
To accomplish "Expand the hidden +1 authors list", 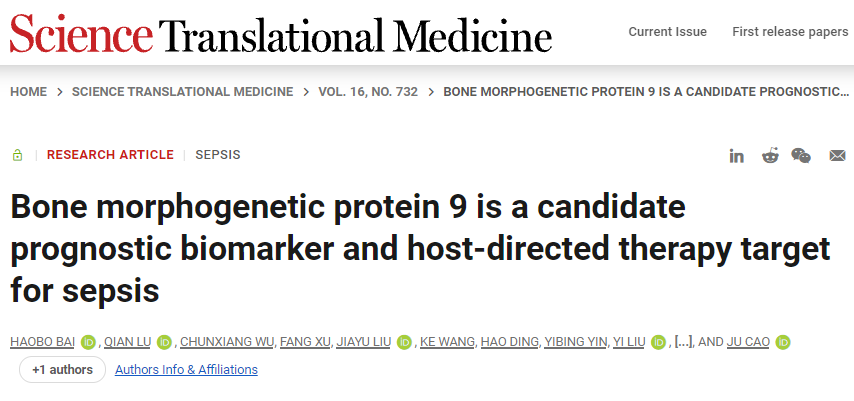I will [x=62, y=370].
